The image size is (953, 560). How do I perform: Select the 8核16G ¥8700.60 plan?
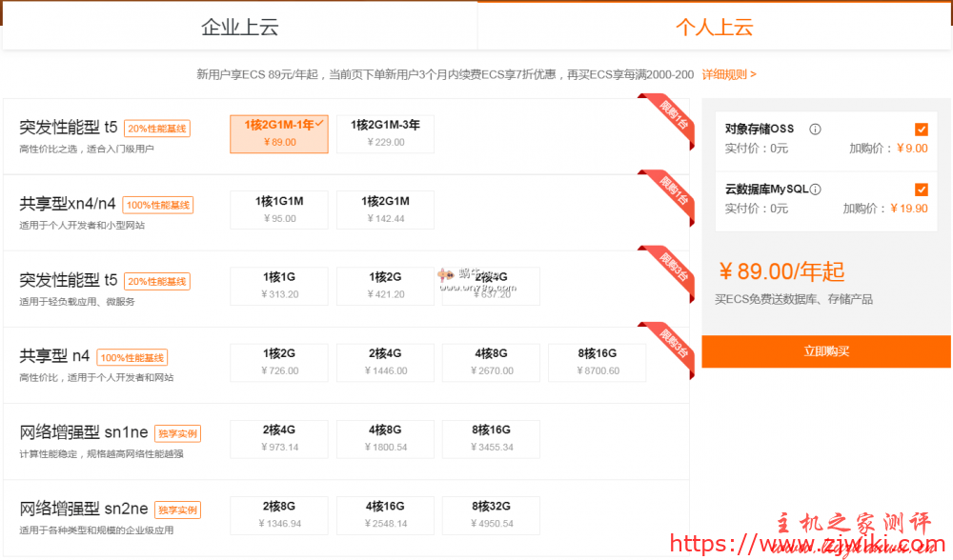click(597, 362)
